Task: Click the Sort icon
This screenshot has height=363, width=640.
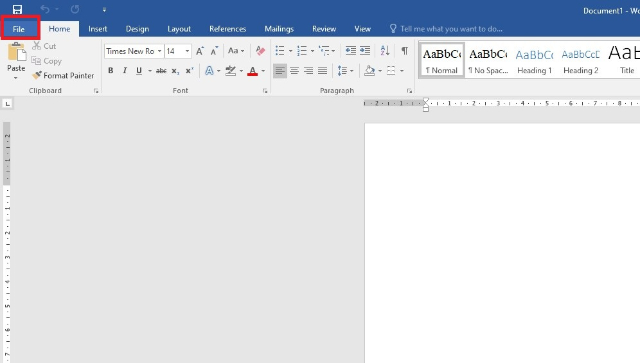Action: coord(385,51)
